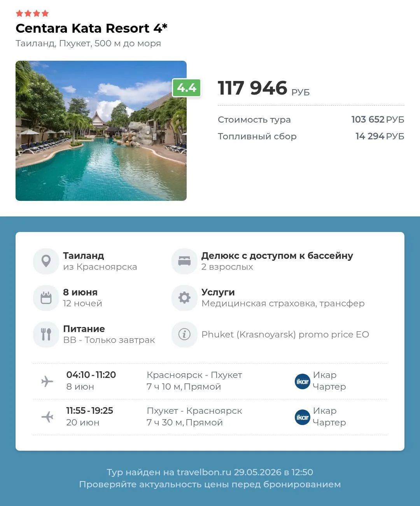Click the 'Топливный сбор' label
Viewport: 420px width, 506px height.
[x=257, y=136]
